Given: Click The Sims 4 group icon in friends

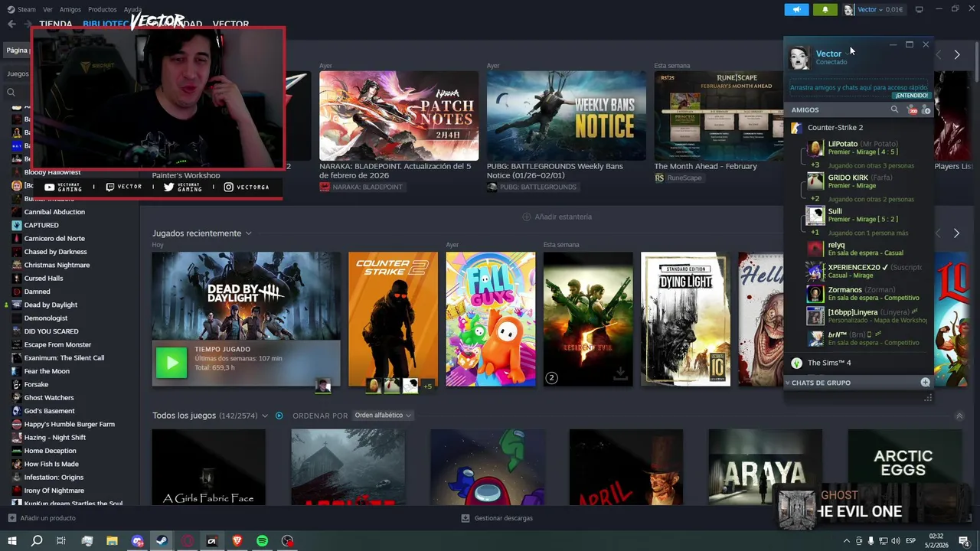Looking at the screenshot, I should pyautogui.click(x=796, y=363).
